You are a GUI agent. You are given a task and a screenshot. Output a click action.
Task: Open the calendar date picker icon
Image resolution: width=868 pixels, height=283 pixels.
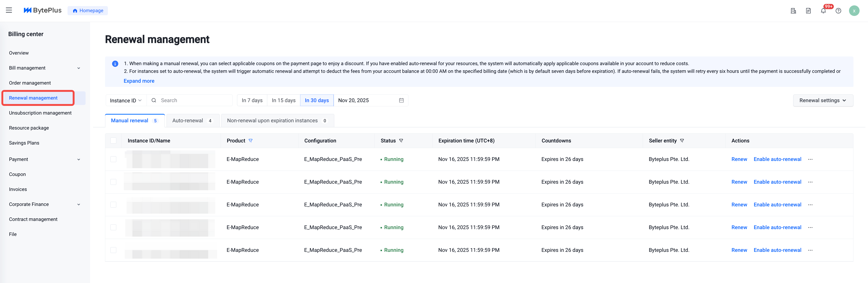pos(401,100)
